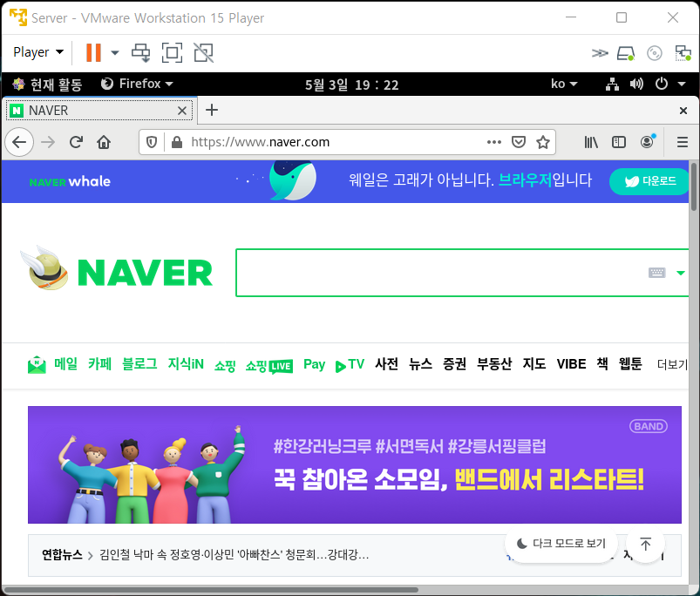Screen dimensions: 700x596
Task: Open VM power options dropdown arrow
Action: pos(115,52)
